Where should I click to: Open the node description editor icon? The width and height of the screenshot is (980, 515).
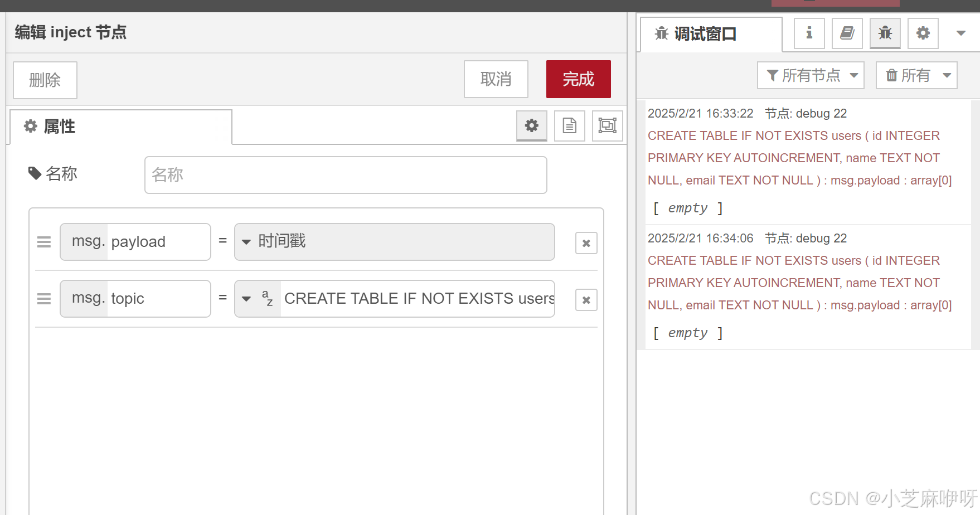click(x=569, y=126)
